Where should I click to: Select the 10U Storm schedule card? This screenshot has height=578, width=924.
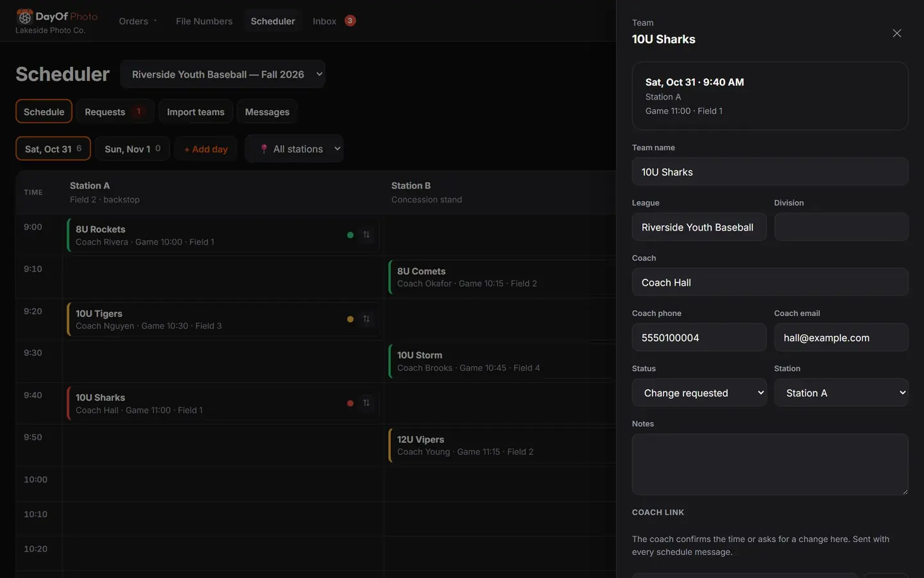[502, 361]
